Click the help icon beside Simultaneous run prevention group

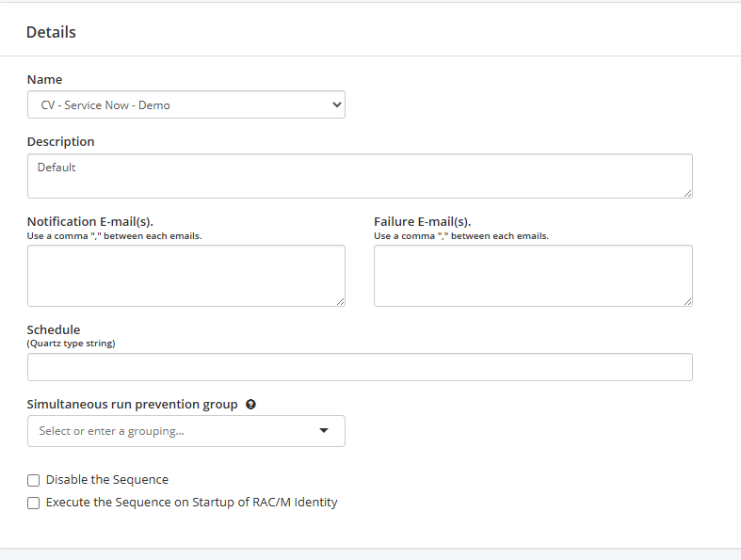250,405
